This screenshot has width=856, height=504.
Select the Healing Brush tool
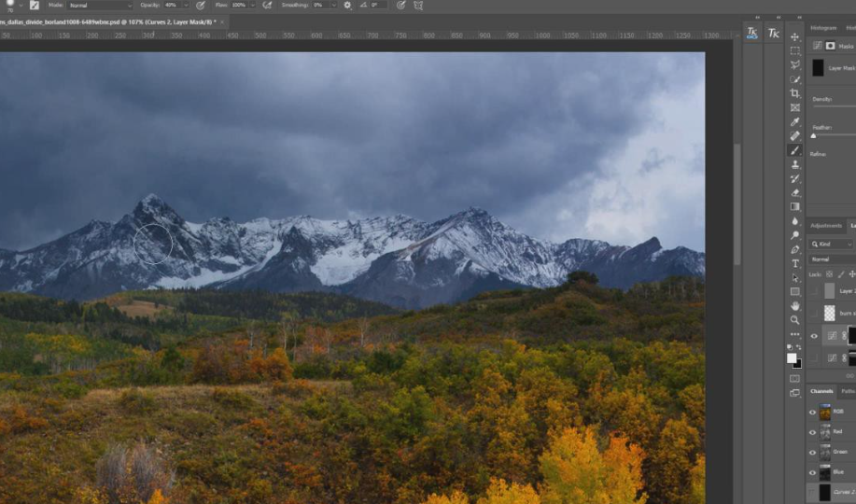795,136
